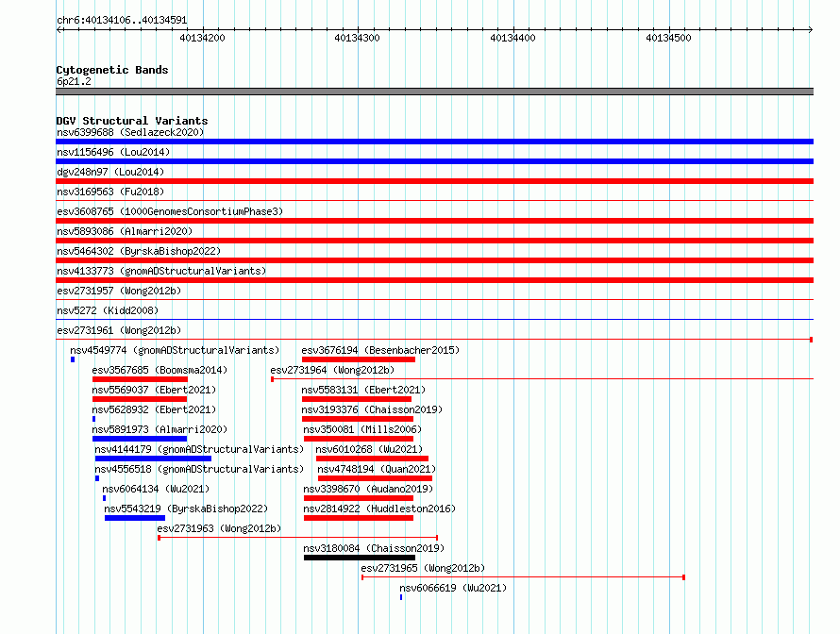The height and width of the screenshot is (634, 840).
Task: Open nsv5569037 (Ebert2021) label
Action: coord(154,390)
